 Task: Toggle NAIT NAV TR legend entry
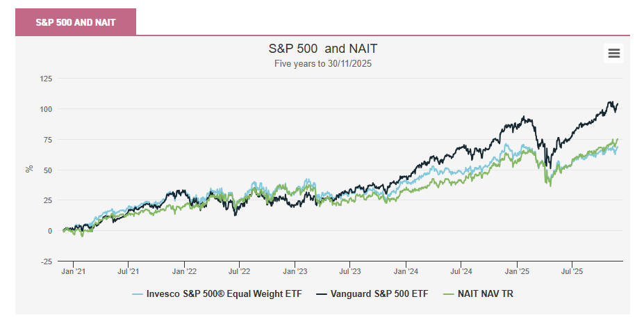point(485,294)
